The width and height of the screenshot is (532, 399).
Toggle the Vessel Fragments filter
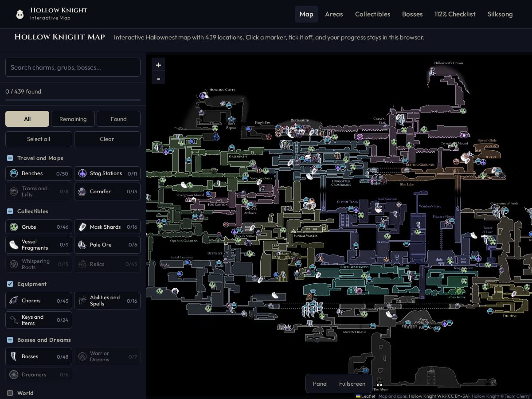pos(39,245)
